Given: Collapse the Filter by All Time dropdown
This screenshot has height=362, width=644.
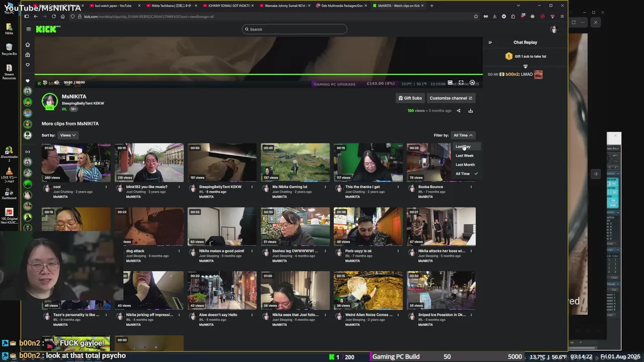Looking at the screenshot, I should [x=463, y=135].
